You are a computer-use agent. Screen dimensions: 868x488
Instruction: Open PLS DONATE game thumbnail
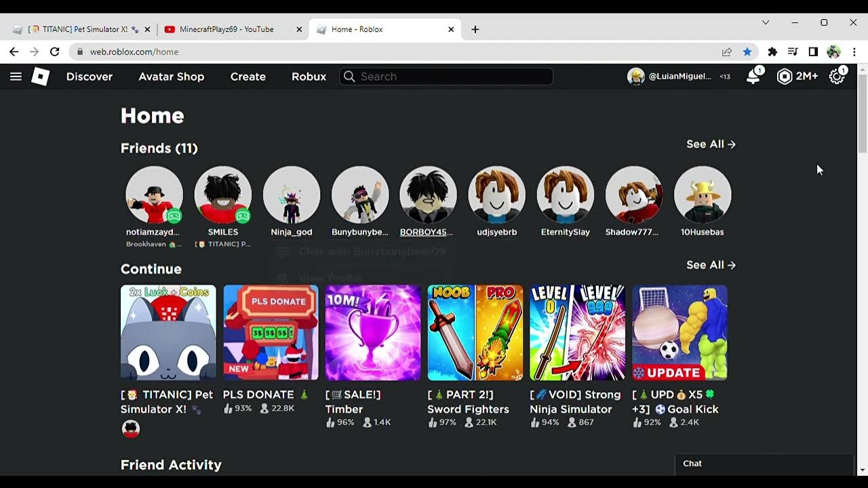click(x=271, y=332)
